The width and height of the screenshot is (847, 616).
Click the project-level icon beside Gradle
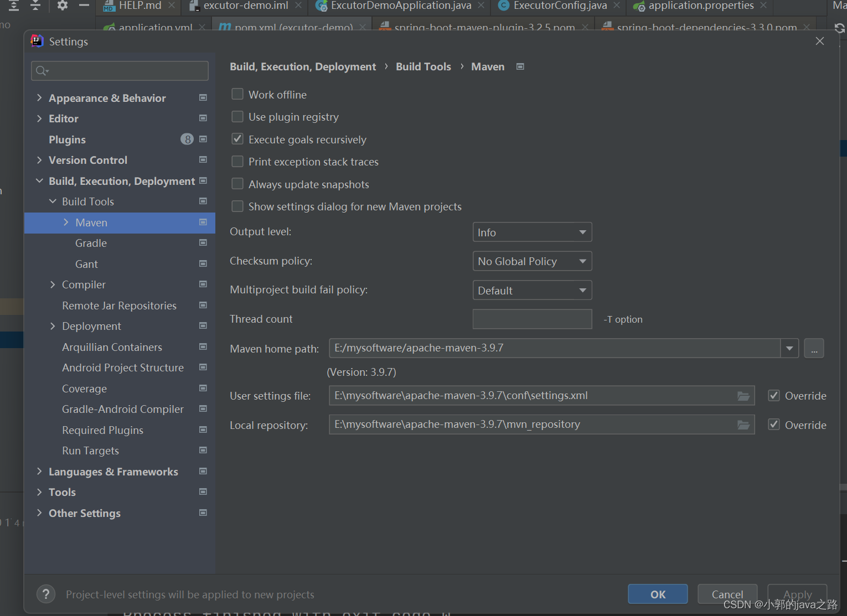[203, 243]
